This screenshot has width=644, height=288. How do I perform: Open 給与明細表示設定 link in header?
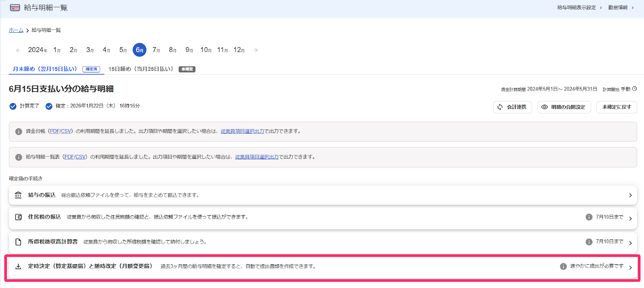tap(579, 8)
